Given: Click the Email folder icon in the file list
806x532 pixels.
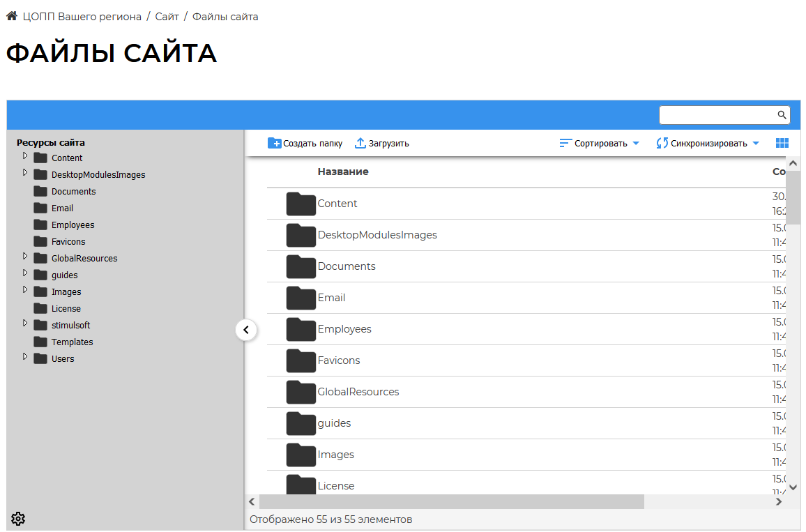Looking at the screenshot, I should coord(301,298).
